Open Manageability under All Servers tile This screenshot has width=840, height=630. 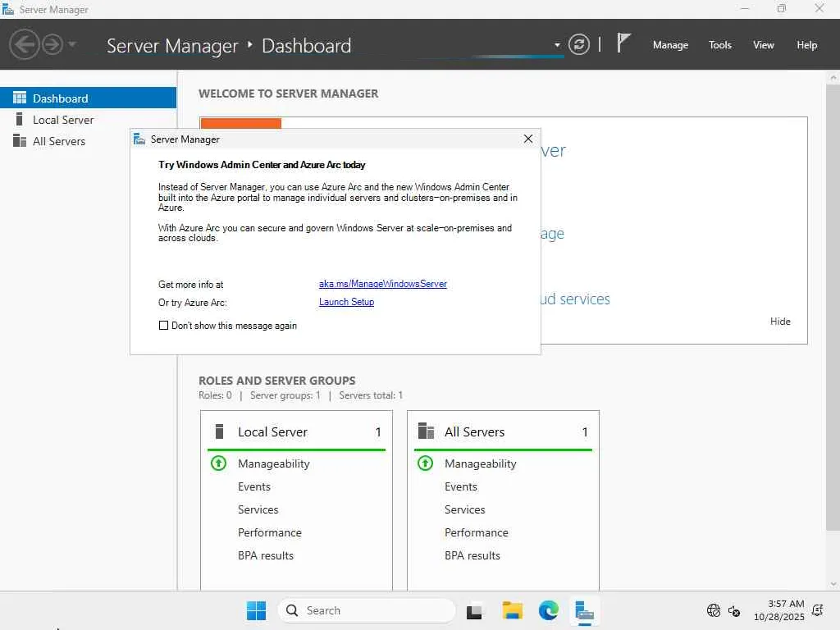click(481, 464)
